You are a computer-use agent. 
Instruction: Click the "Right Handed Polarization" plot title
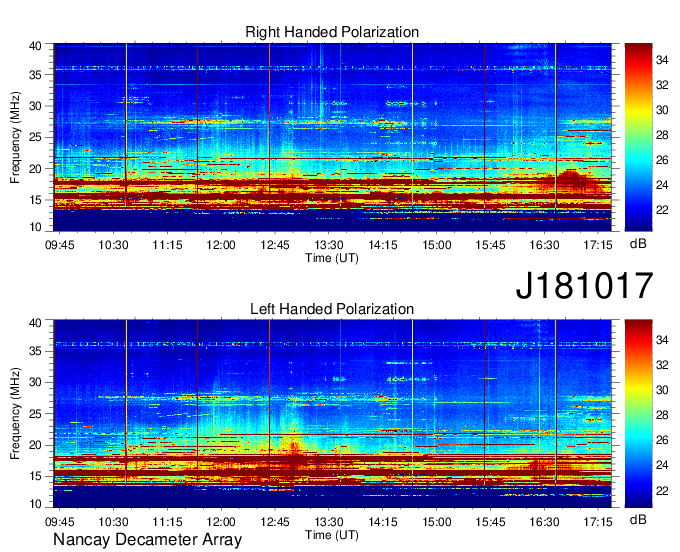[332, 32]
